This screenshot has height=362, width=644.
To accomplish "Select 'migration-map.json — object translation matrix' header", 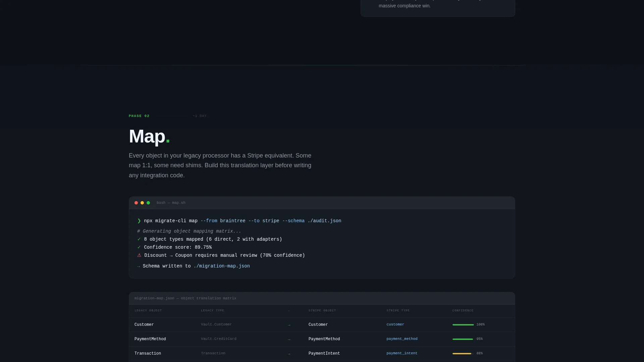I will (x=185, y=298).
